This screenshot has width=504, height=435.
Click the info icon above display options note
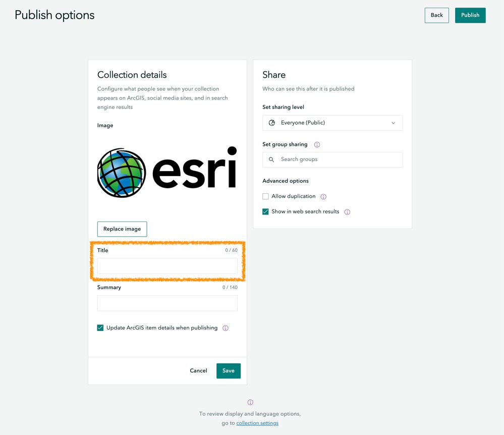point(250,402)
